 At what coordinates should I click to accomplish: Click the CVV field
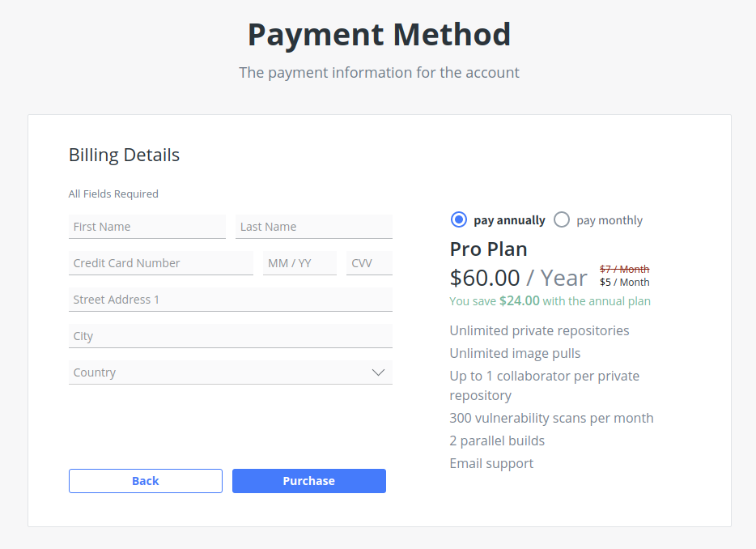click(369, 263)
